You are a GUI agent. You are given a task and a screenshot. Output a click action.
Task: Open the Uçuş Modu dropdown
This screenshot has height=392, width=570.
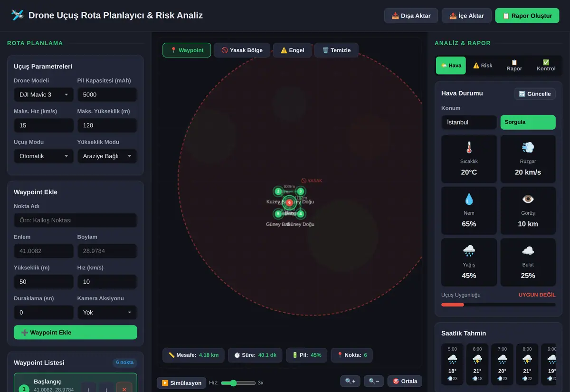[x=44, y=156]
